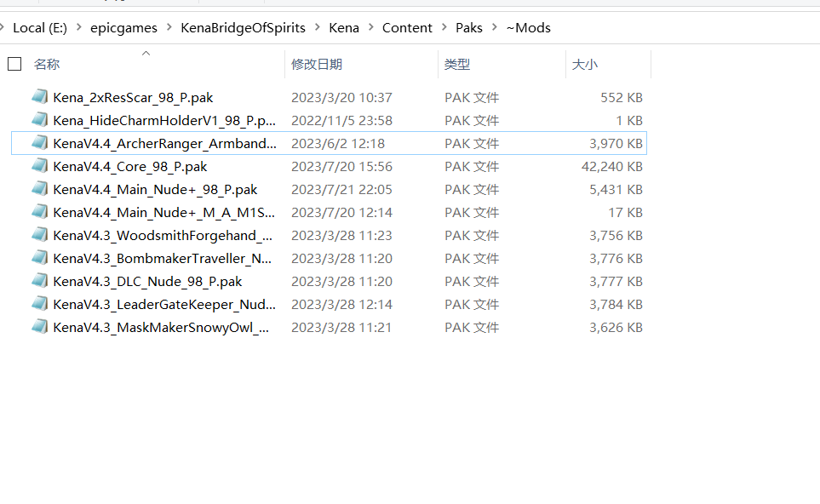Click the 1 KB size value
The width and height of the screenshot is (820, 504).
coord(629,121)
